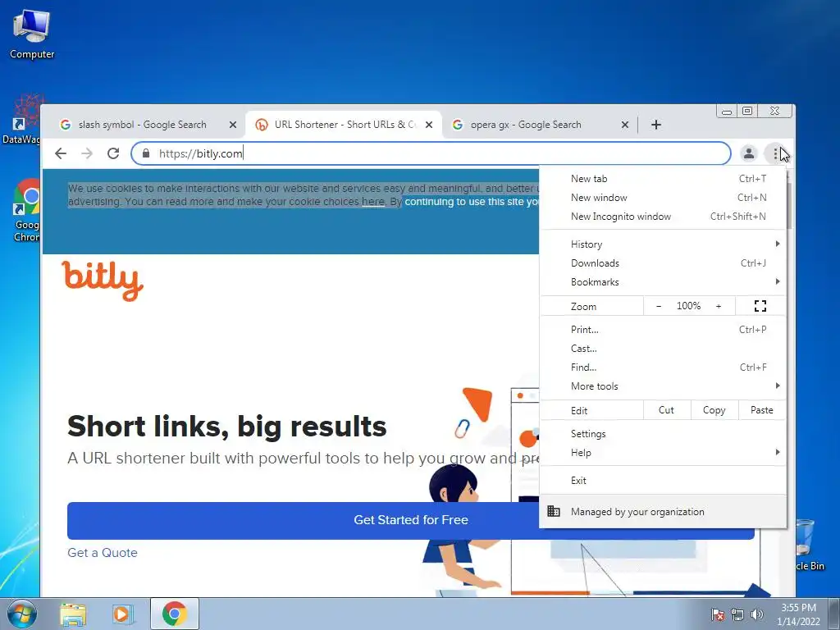Click Managed by your organization
Image resolution: width=840 pixels, height=630 pixels.
click(663, 512)
